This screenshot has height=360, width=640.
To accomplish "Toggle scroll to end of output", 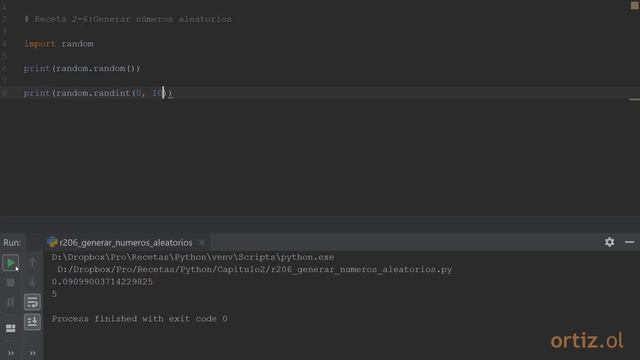I will pyautogui.click(x=32, y=322).
